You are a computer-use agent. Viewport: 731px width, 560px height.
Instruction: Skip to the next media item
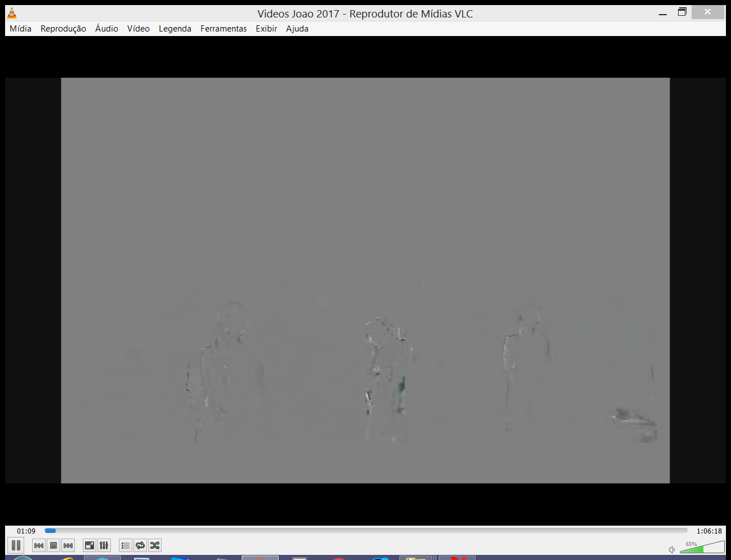pos(68,545)
